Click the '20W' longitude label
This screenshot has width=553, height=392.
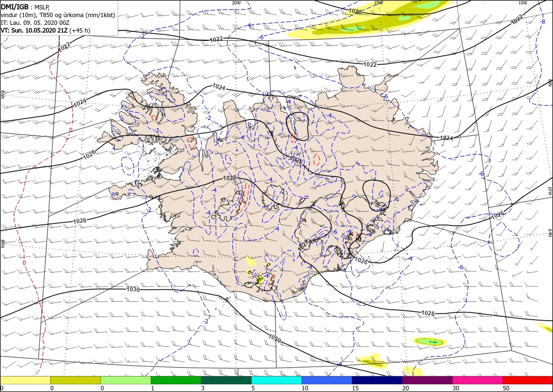click(236, 3)
